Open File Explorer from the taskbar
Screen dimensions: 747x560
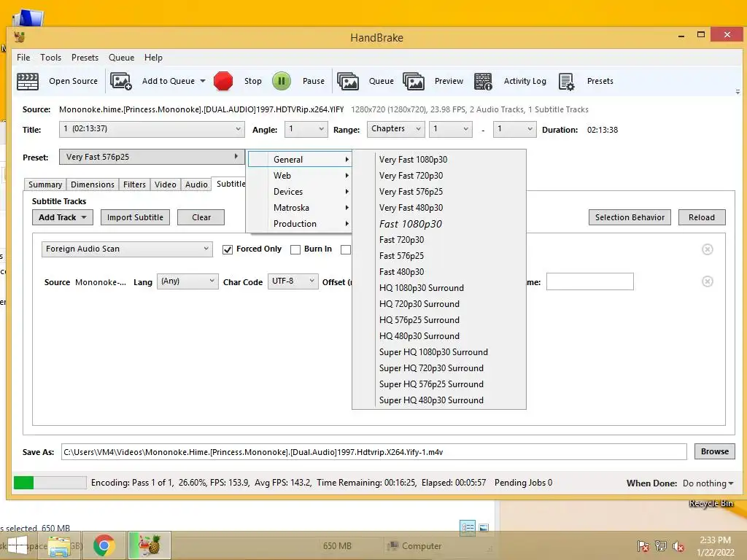coord(60,546)
